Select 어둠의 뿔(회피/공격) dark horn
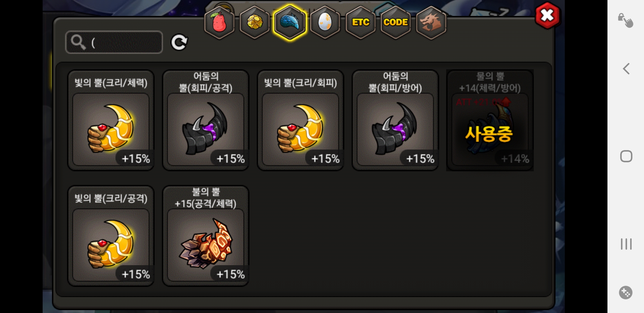The width and height of the screenshot is (644, 313). 206,120
